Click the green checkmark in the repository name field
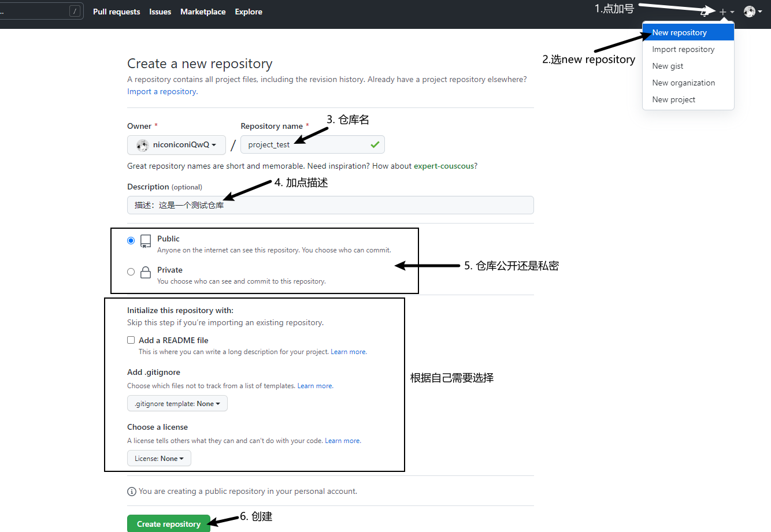 click(x=375, y=144)
